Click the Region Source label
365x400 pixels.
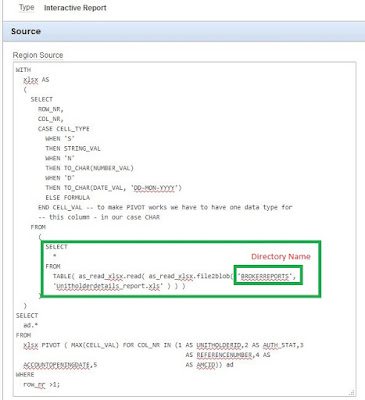coord(38,55)
